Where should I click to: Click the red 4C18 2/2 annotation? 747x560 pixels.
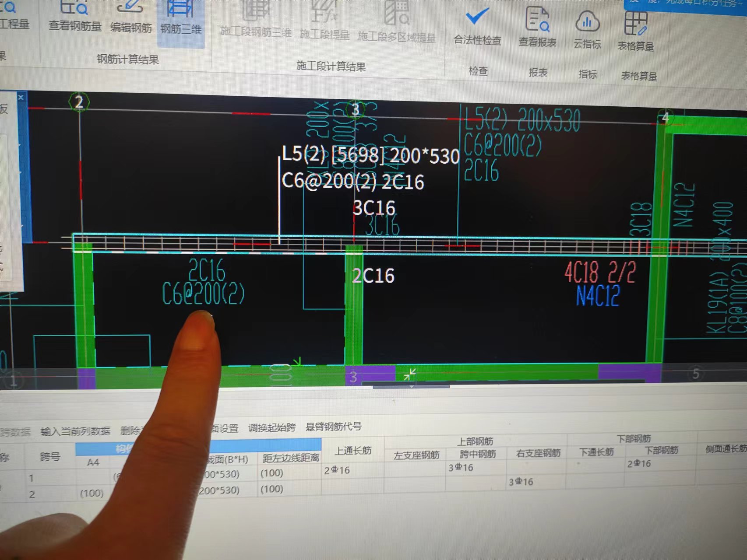point(600,273)
